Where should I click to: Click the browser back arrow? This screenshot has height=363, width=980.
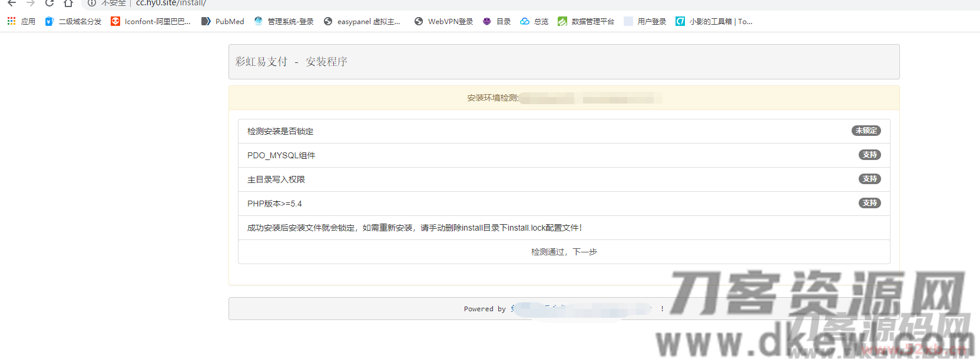[11, 3]
